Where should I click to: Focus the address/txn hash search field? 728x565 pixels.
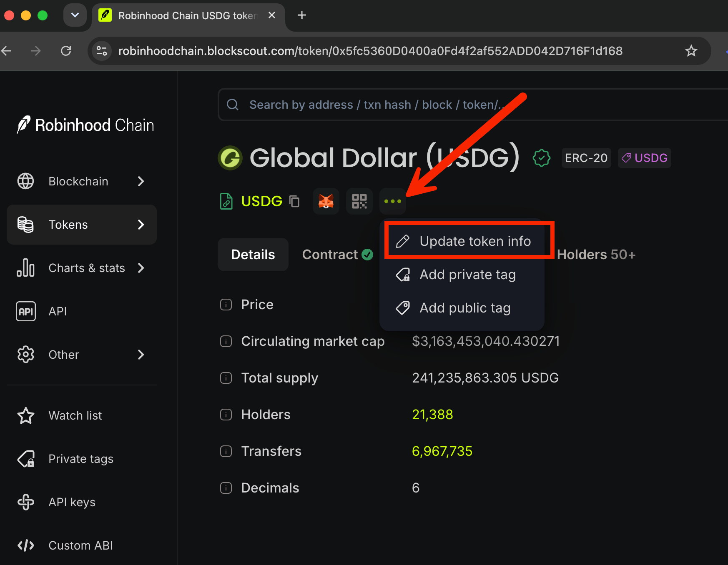coord(473,105)
